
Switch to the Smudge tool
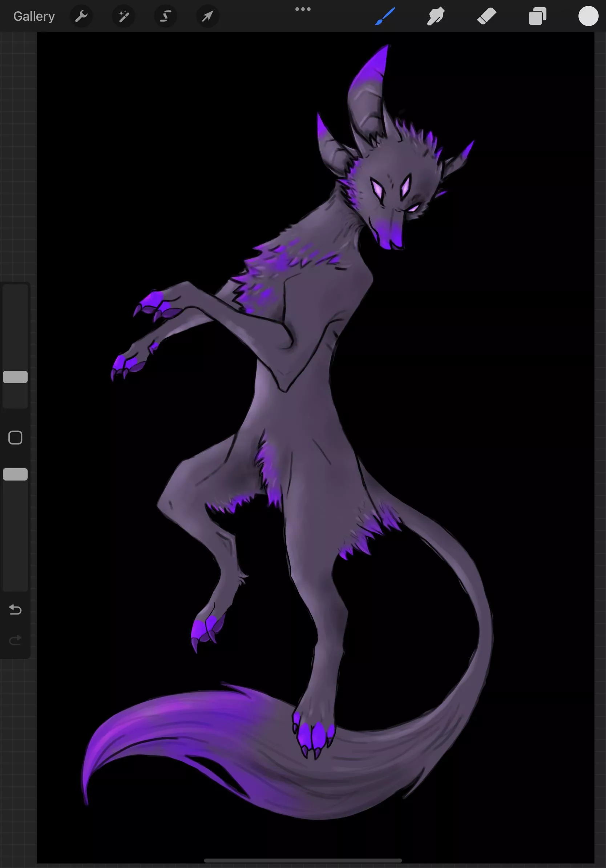pos(436,16)
